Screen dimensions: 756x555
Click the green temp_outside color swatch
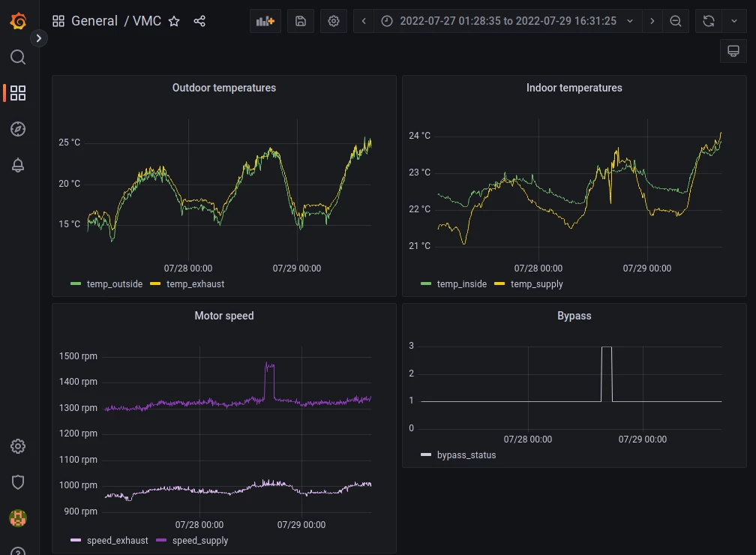pos(76,284)
